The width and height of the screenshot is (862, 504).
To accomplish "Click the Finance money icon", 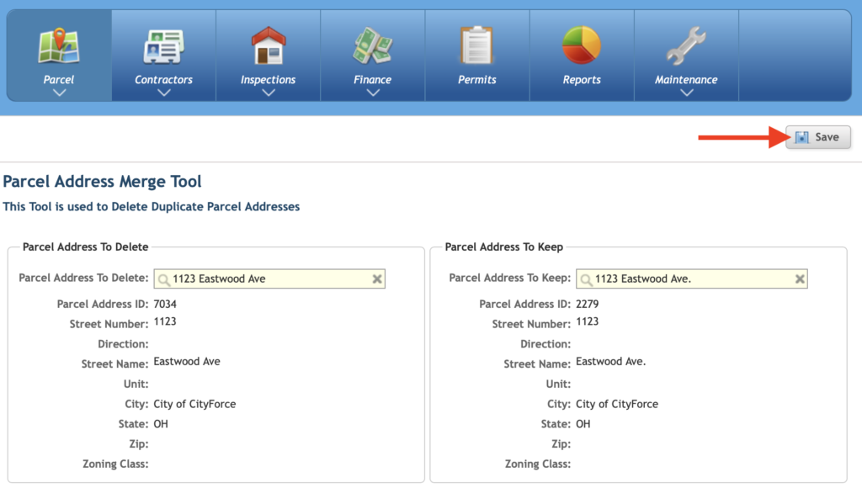I will [373, 46].
